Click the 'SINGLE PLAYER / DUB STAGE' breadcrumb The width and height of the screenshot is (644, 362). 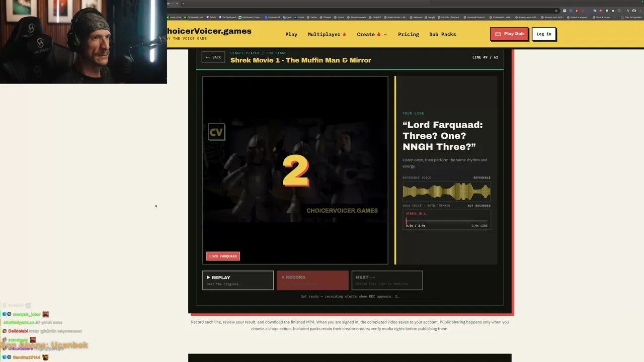pyautogui.click(x=259, y=53)
